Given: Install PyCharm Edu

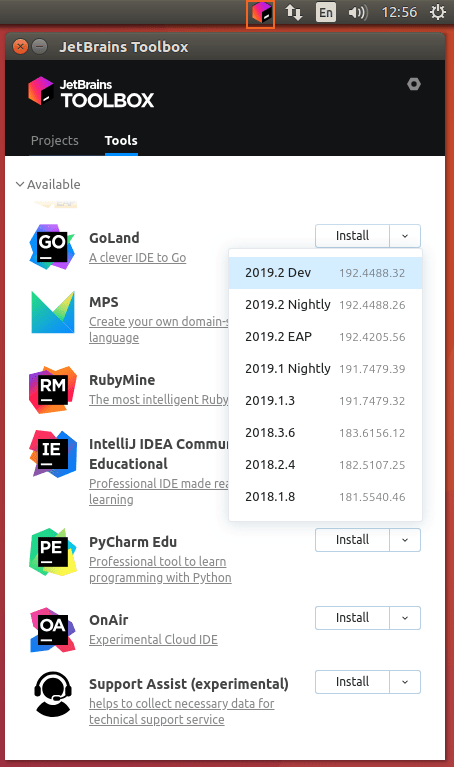Looking at the screenshot, I should pyautogui.click(x=352, y=540).
